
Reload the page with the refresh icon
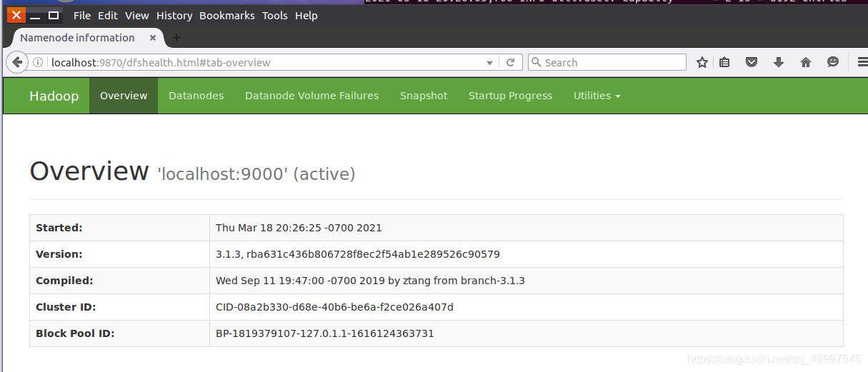click(510, 63)
